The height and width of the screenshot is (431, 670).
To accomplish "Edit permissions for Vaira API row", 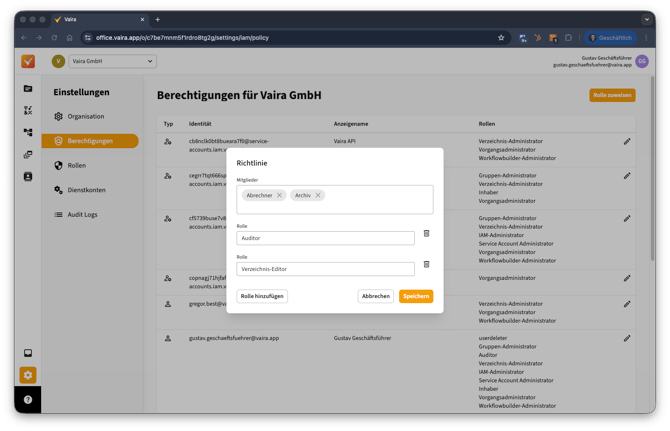I will coord(627,142).
